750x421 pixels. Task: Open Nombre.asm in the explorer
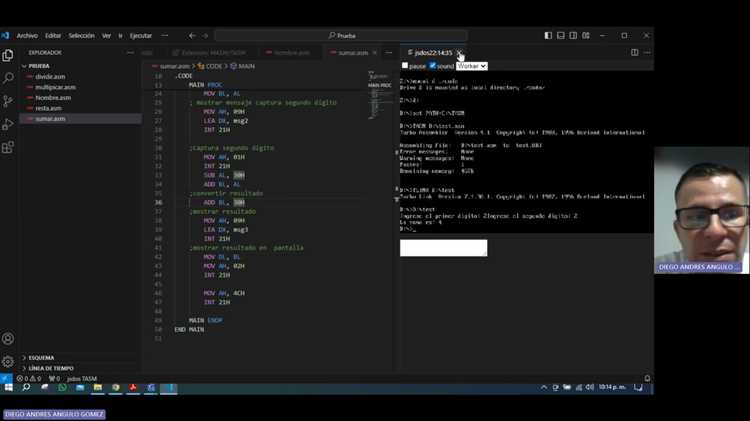[80, 98]
